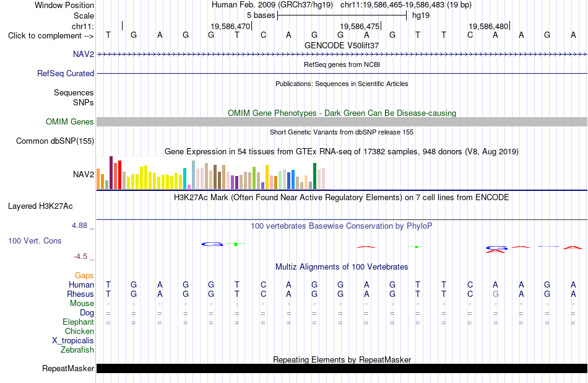Select the Elephant species label
This screenshot has width=588, height=383.
point(79,322)
